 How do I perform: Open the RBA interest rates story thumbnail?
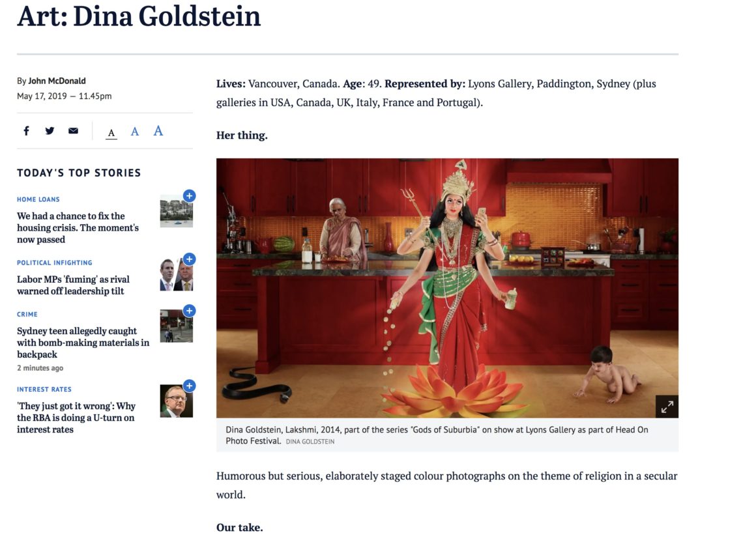[177, 401]
